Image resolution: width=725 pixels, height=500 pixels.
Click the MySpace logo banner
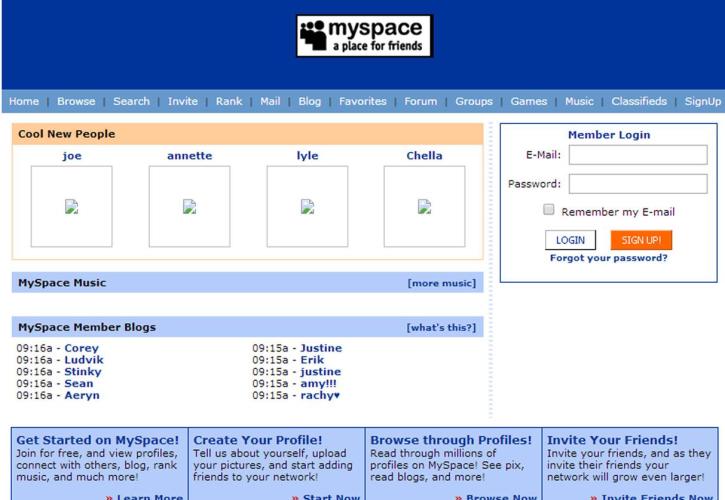click(x=364, y=36)
